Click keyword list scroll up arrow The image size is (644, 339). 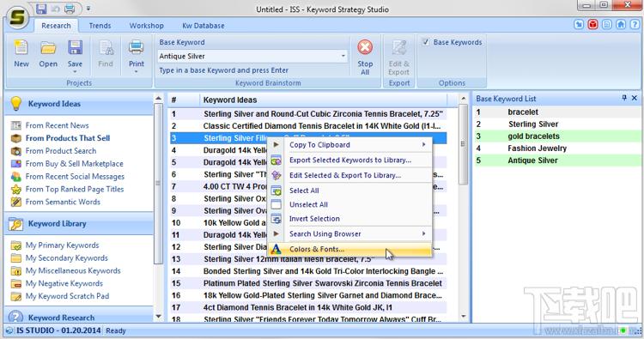click(464, 99)
